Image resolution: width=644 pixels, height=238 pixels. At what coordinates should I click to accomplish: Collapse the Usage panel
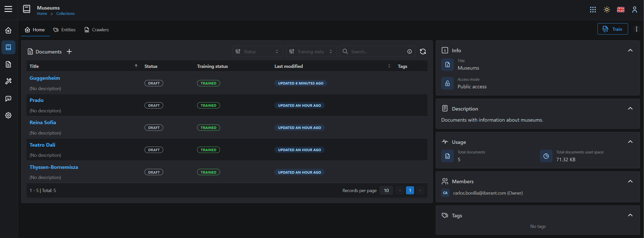tap(630, 142)
